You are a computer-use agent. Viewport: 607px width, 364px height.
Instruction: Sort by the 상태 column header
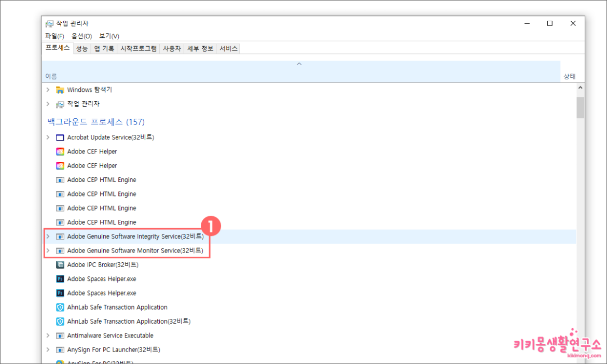[x=569, y=76]
